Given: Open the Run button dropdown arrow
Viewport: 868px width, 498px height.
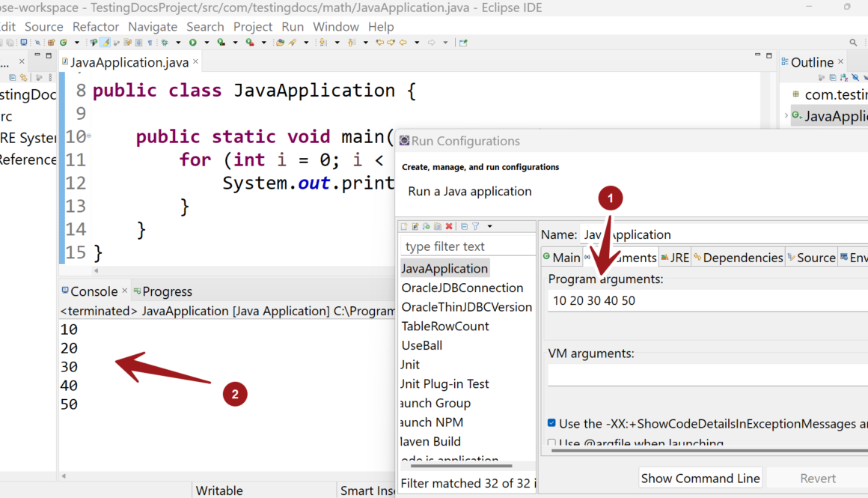Looking at the screenshot, I should pos(205,43).
